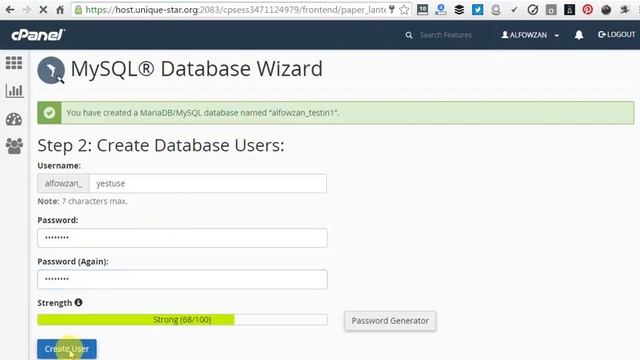The image size is (640, 360).
Task: Click the Strength info icon
Action: [78, 302]
